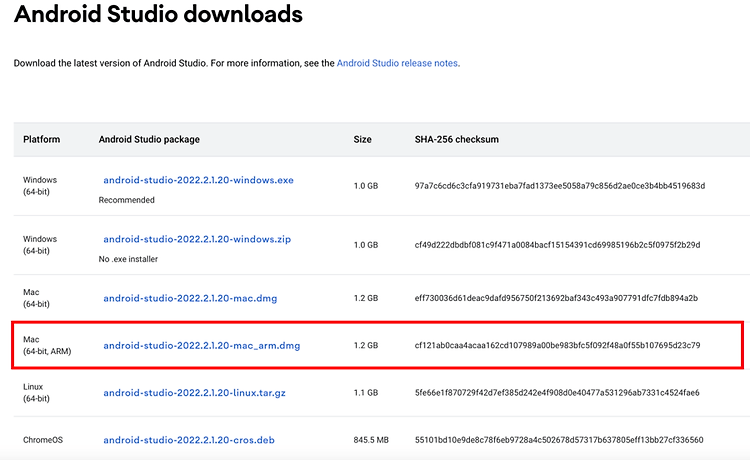
Task: Select the ChromeOS platform cell
Action: click(43, 440)
